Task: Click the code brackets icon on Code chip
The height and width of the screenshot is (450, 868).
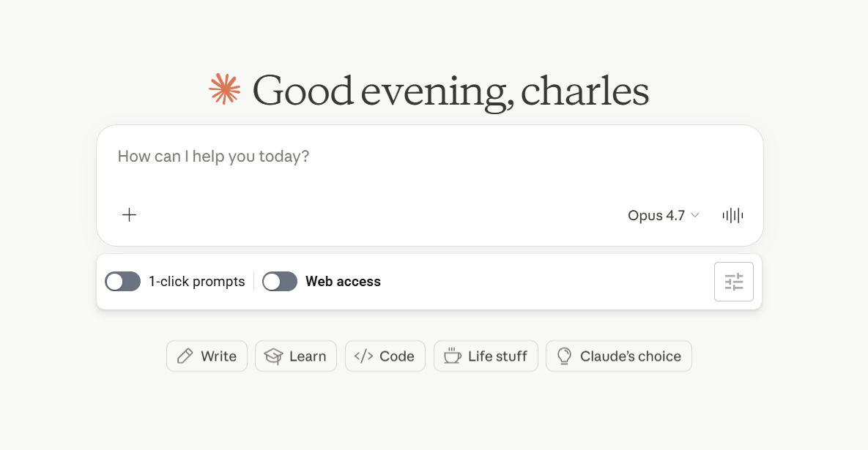Action: [364, 356]
